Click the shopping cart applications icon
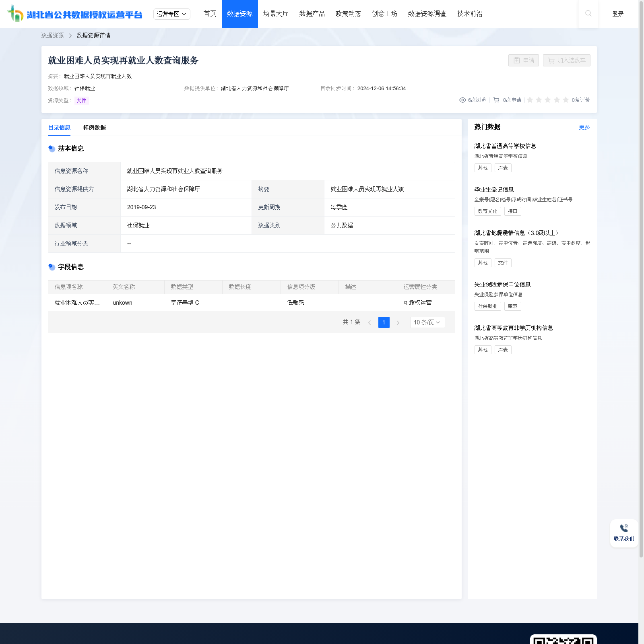644x644 pixels. click(496, 100)
